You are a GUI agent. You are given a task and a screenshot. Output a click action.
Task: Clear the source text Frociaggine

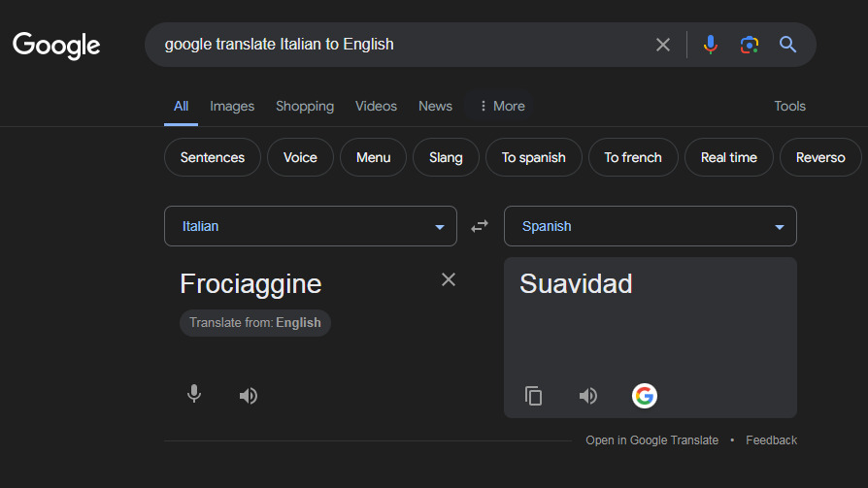tap(449, 279)
